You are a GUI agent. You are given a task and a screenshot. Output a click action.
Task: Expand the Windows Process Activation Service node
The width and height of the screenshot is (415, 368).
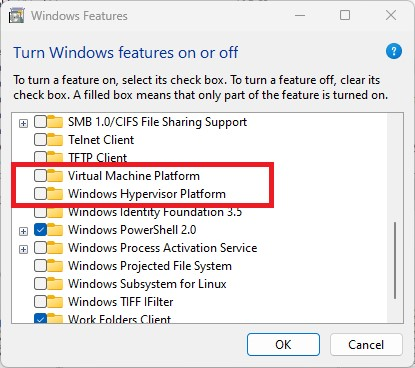23,249
